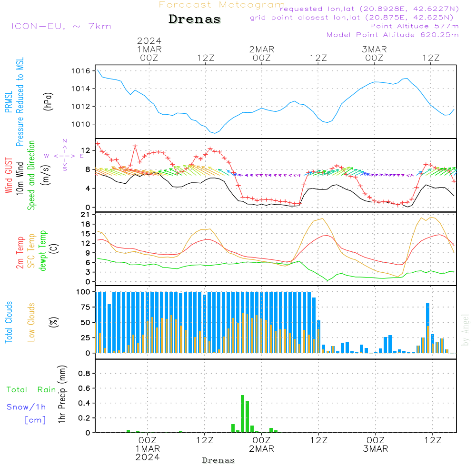Click the 3MAR 00Z marker on bottom axis
The image size is (476, 476).
[375, 445]
